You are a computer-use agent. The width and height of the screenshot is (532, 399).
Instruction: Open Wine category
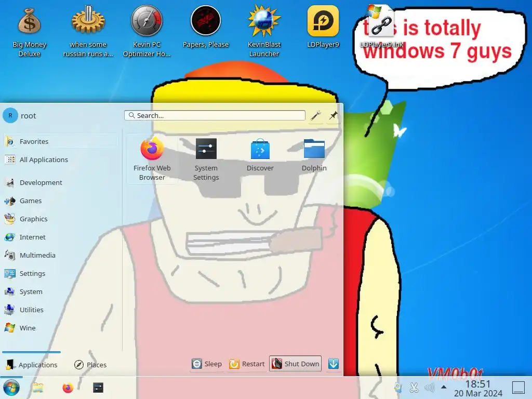(61, 328)
